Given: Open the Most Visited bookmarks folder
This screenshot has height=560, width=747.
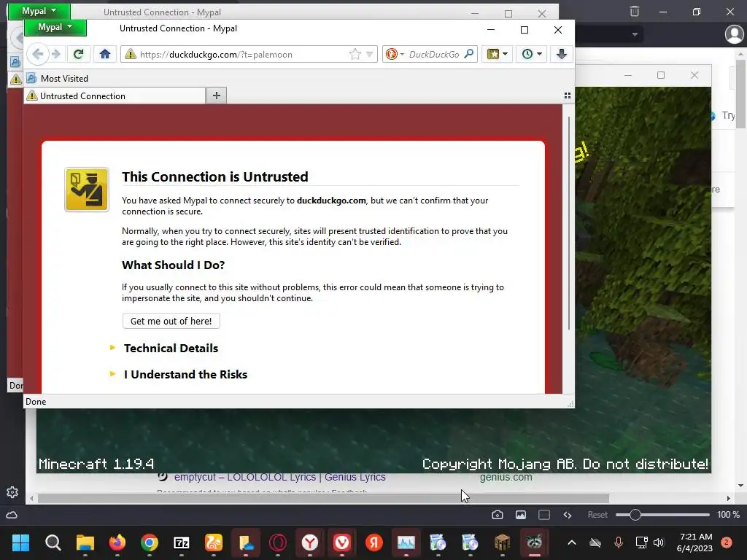Looking at the screenshot, I should click(x=57, y=79).
